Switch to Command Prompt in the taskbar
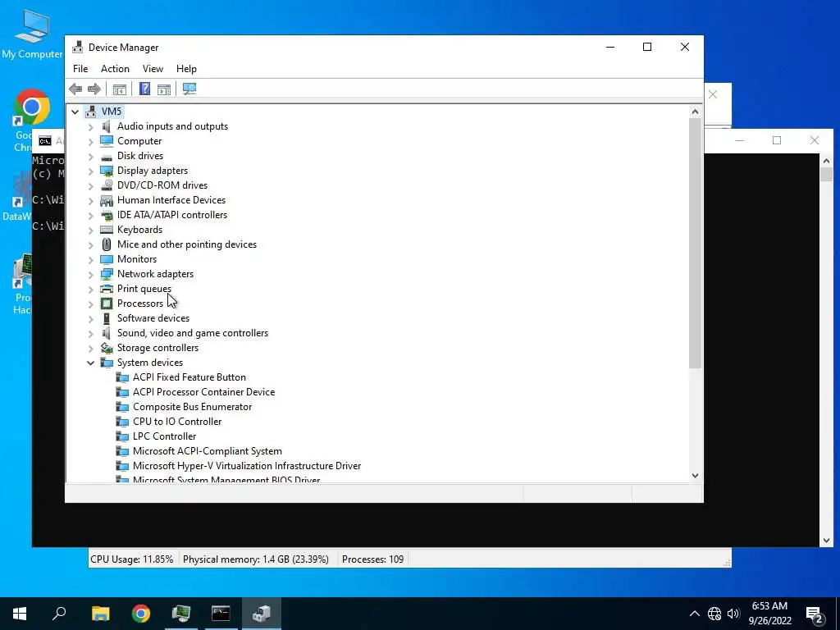The height and width of the screenshot is (630, 840). (221, 614)
